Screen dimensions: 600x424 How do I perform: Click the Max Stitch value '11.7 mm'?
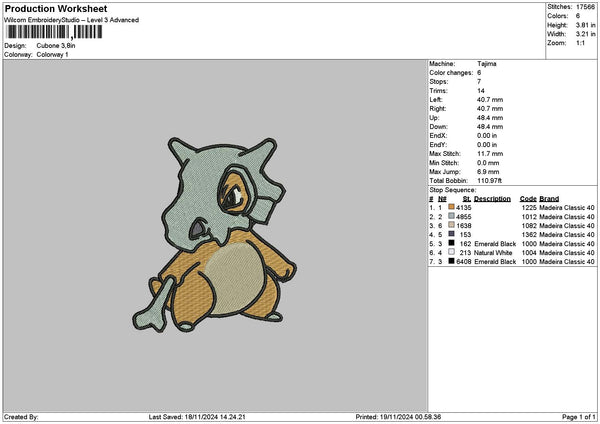click(x=490, y=154)
